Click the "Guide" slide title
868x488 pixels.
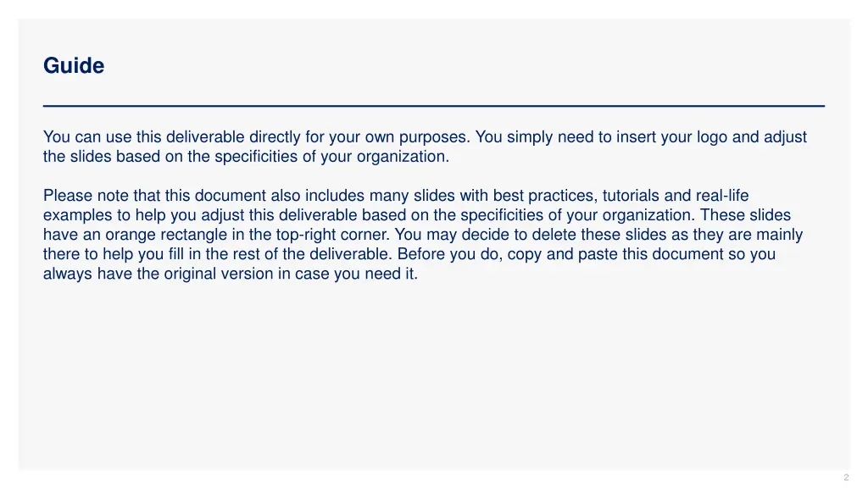74,66
